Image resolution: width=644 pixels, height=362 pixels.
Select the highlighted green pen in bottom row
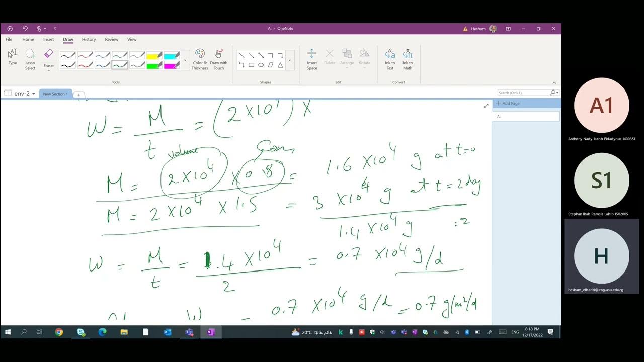pyautogui.click(x=120, y=65)
